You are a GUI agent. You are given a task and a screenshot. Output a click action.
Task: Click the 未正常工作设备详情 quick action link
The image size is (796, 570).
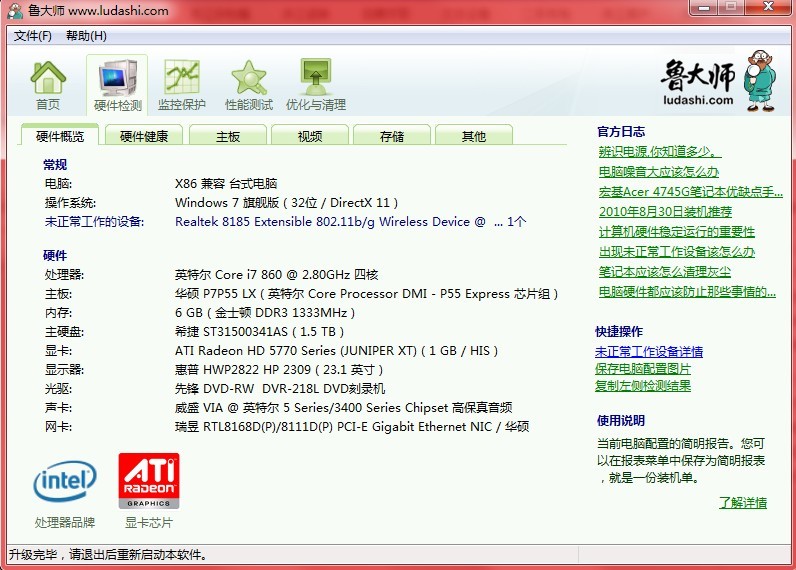649,352
